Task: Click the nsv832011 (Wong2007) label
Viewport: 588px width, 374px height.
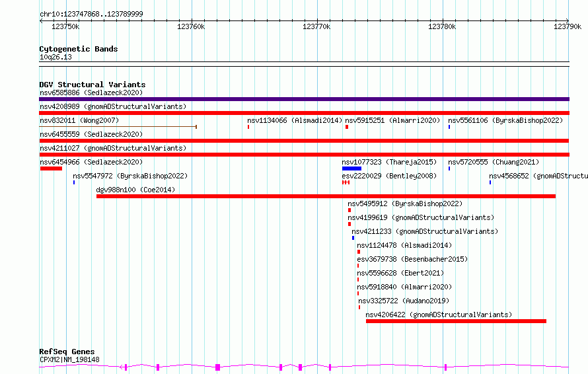Action: tap(79, 120)
